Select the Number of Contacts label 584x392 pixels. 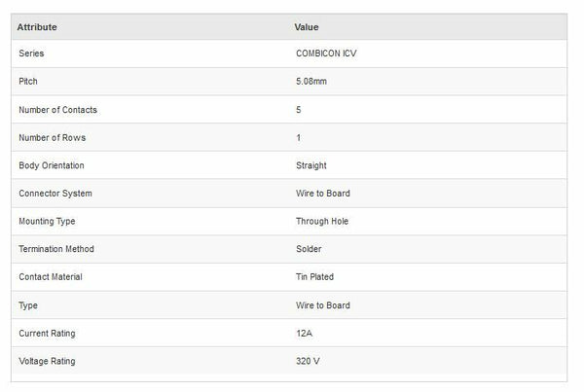coord(57,110)
